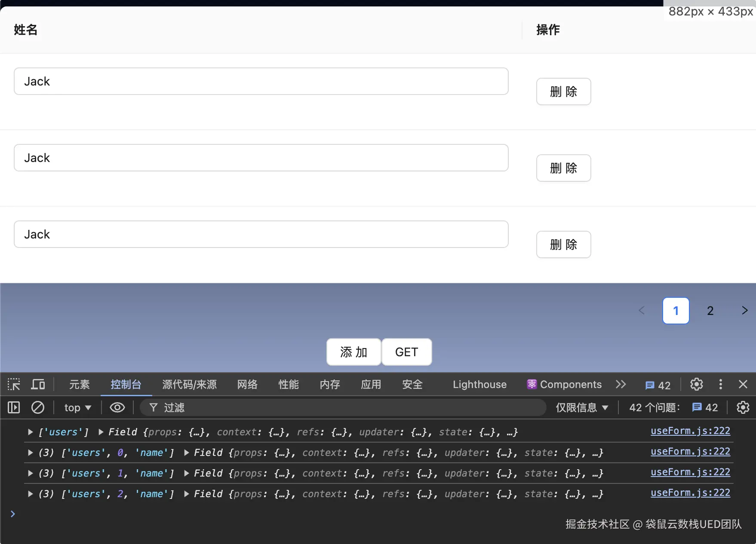
Task: Open useForm.js:222 link in first log row
Action: tap(690, 431)
